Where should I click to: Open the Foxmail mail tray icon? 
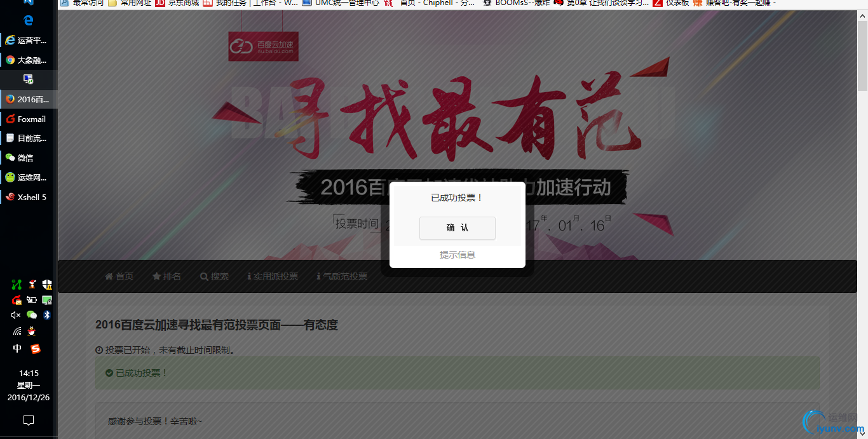pyautogui.click(x=17, y=300)
